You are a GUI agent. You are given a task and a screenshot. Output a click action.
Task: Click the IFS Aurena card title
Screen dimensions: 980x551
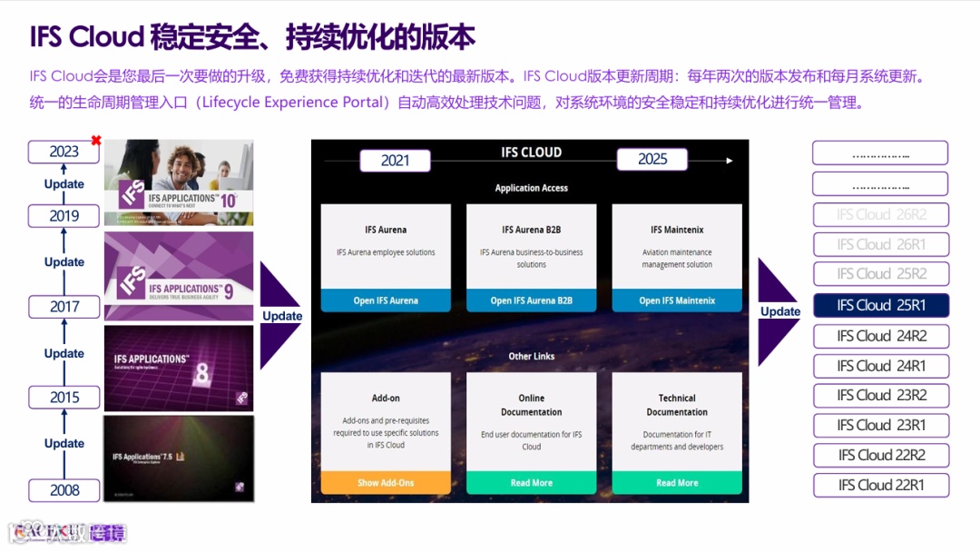[386, 230]
